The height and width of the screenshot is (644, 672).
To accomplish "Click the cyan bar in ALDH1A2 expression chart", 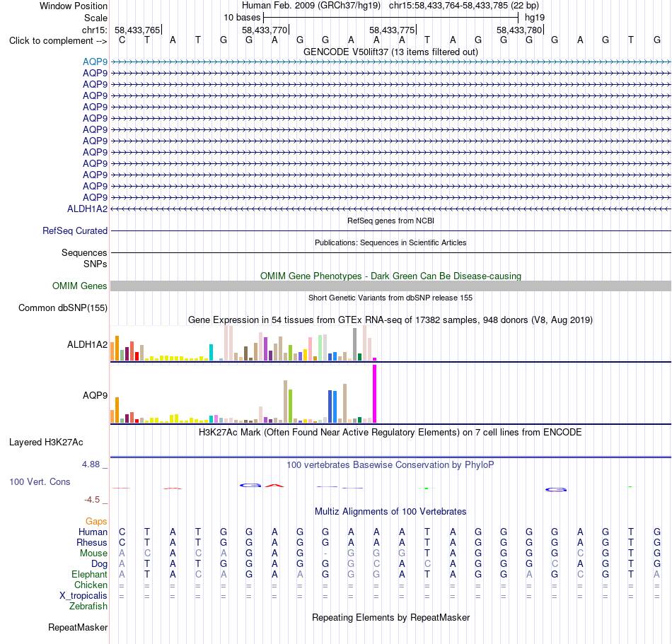I will click(x=211, y=352).
